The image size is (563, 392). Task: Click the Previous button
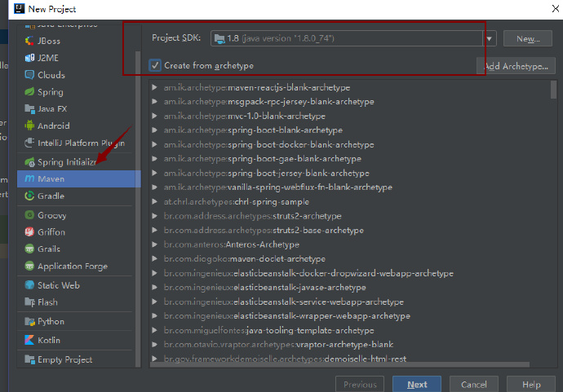(x=359, y=384)
